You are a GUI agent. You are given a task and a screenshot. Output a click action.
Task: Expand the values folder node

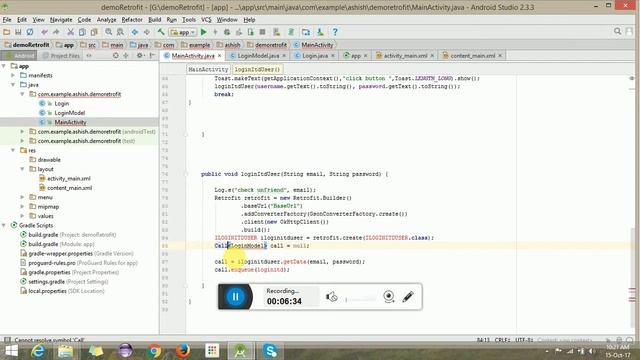pos(22,216)
